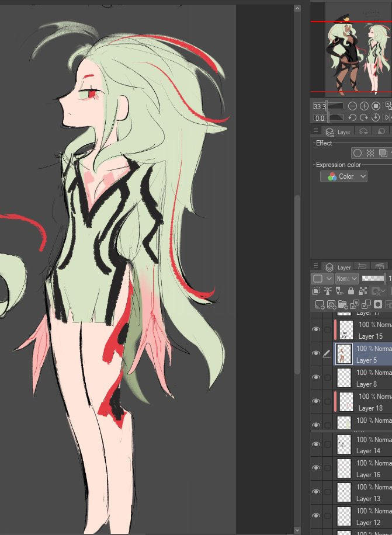The width and height of the screenshot is (392, 535).
Task: Hide Layer 15 using its eye icon
Action: click(316, 329)
